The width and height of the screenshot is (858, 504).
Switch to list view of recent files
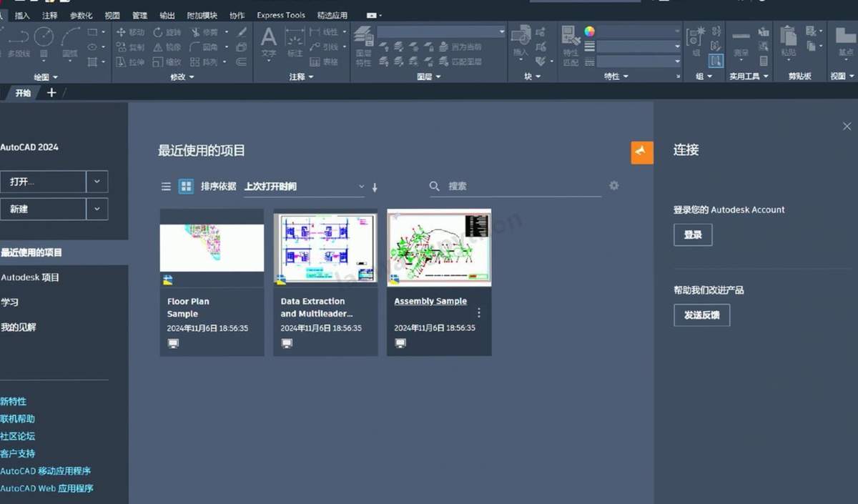[166, 187]
